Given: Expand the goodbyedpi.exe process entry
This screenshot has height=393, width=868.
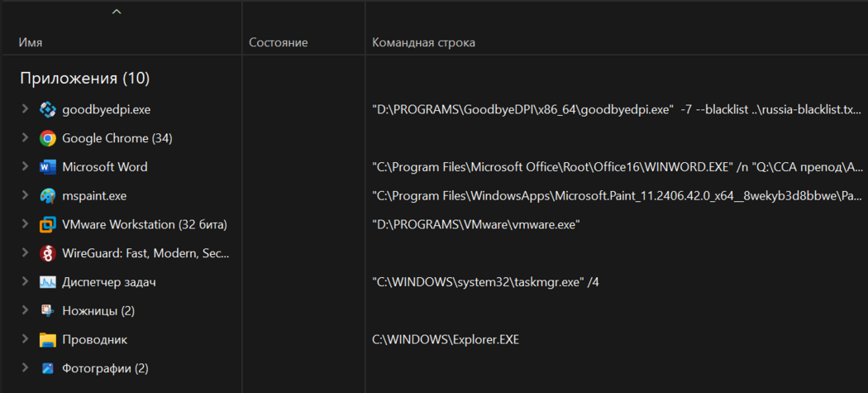Looking at the screenshot, I should click(x=25, y=109).
